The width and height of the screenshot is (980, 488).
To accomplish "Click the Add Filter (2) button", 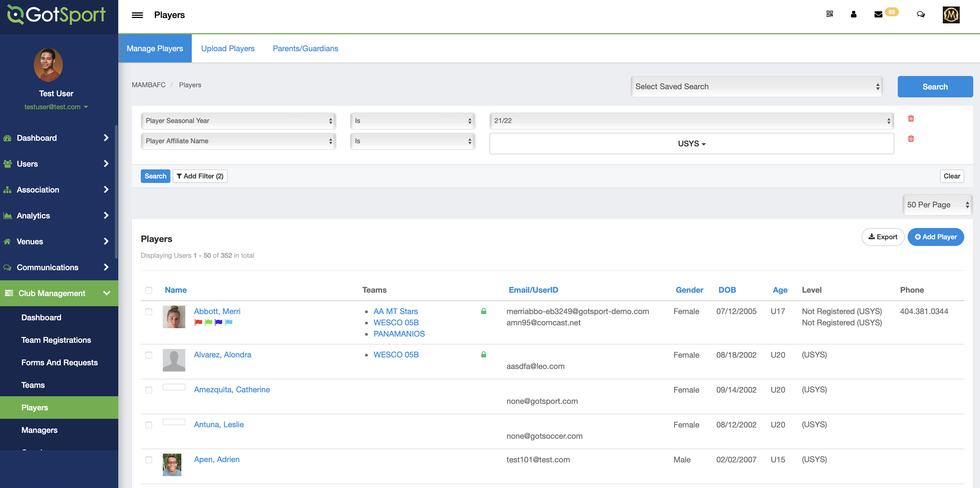I will point(200,176).
